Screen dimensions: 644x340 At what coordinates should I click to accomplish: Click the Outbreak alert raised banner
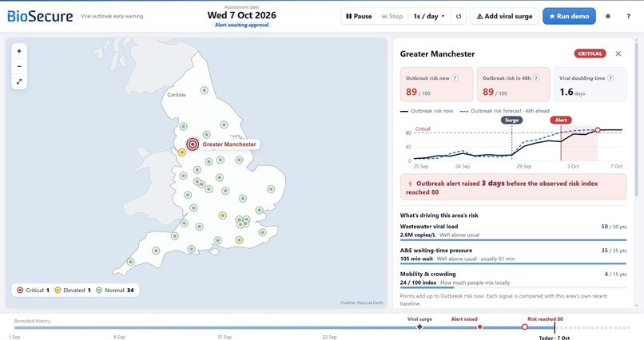click(x=514, y=187)
